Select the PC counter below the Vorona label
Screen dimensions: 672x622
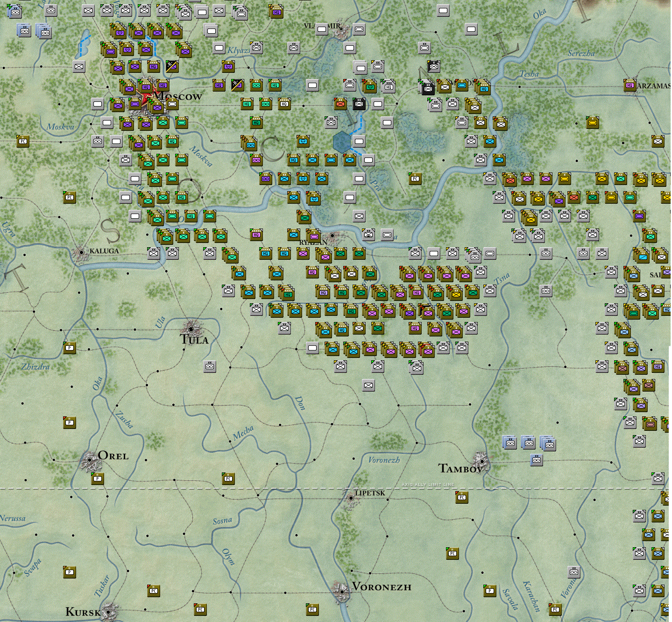pos(555,609)
